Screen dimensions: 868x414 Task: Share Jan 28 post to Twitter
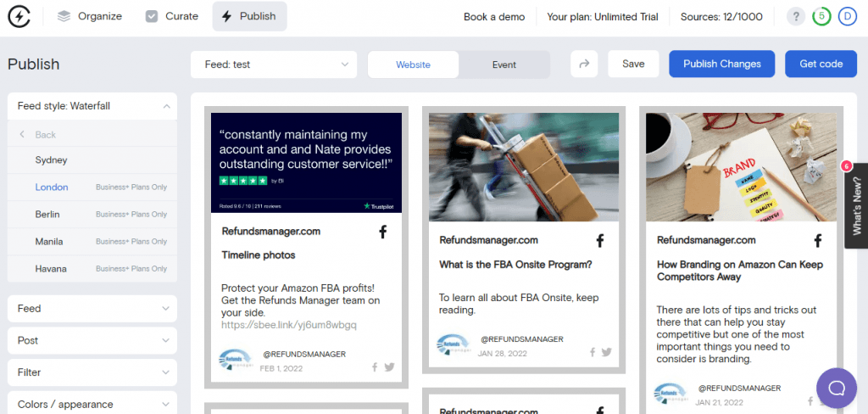click(x=607, y=352)
